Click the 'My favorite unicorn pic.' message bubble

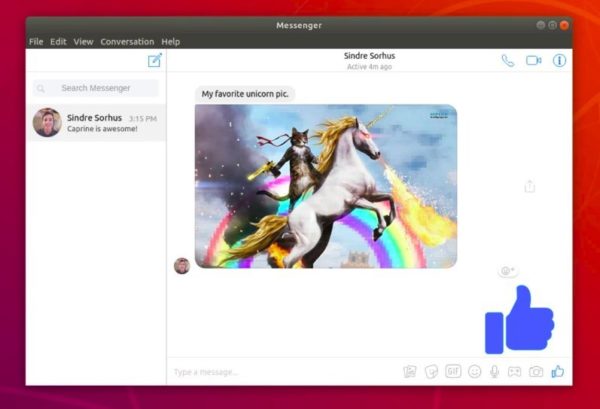[x=245, y=94]
